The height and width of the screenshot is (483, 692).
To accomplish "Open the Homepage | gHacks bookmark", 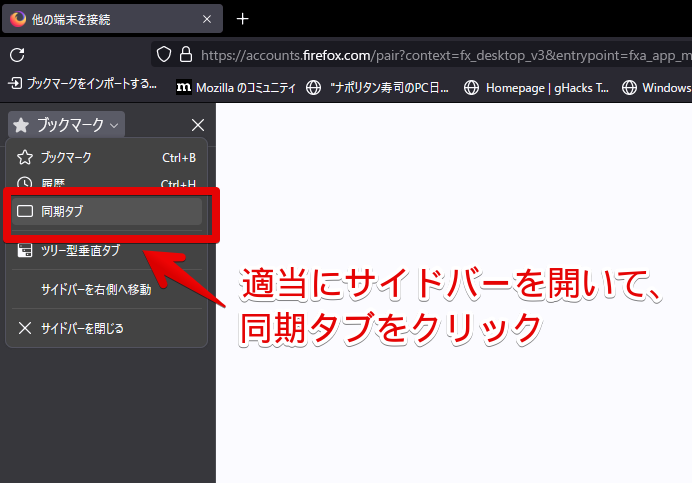I will pos(536,88).
